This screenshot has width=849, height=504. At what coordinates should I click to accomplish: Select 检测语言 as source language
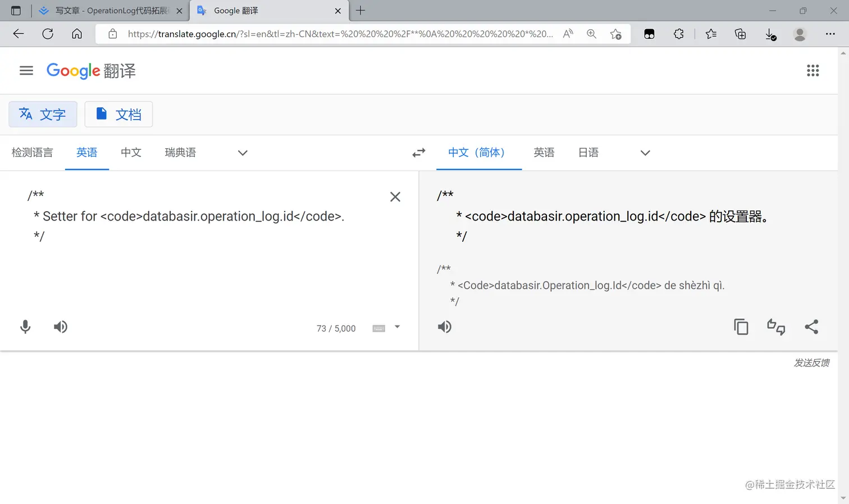click(33, 153)
